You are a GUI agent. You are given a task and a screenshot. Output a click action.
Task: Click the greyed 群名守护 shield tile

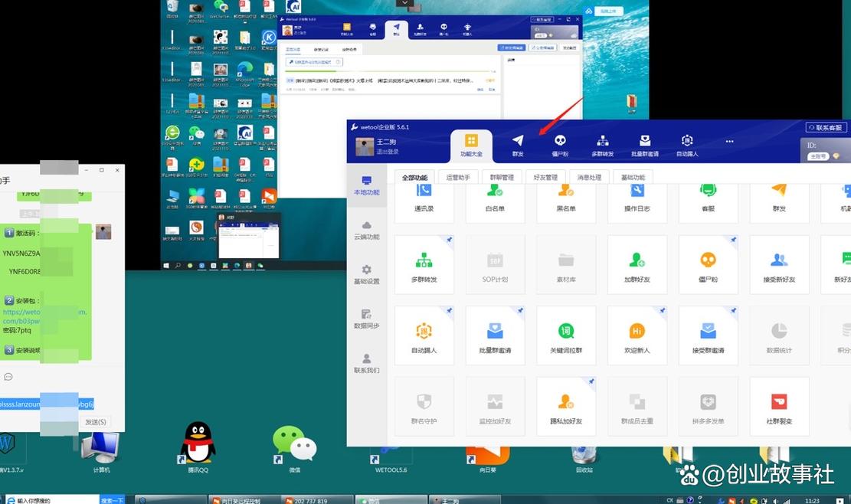pyautogui.click(x=424, y=407)
